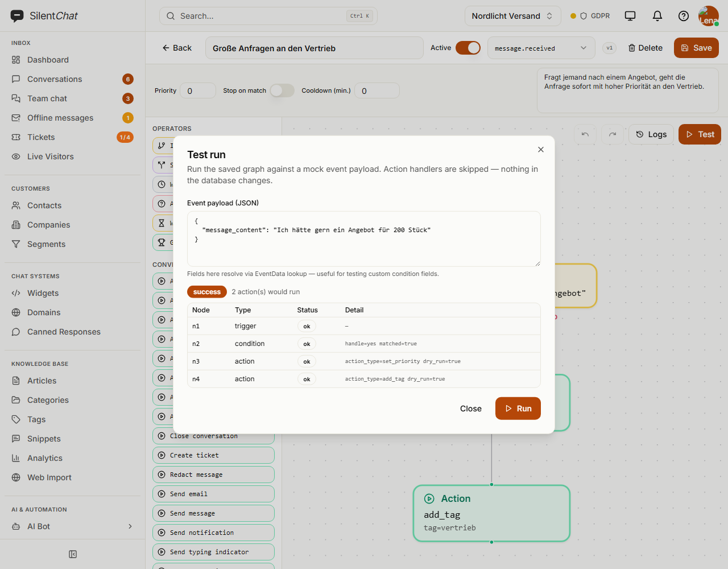Click the Event payload JSON textarea
The width and height of the screenshot is (728, 569).
pos(364,239)
